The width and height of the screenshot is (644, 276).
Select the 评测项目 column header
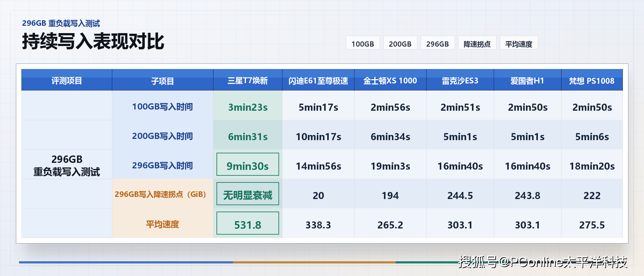[x=67, y=80]
